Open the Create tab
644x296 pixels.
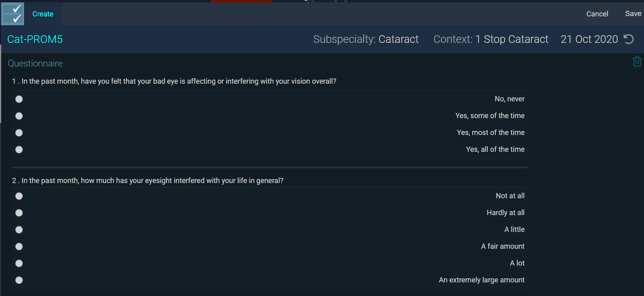click(43, 14)
